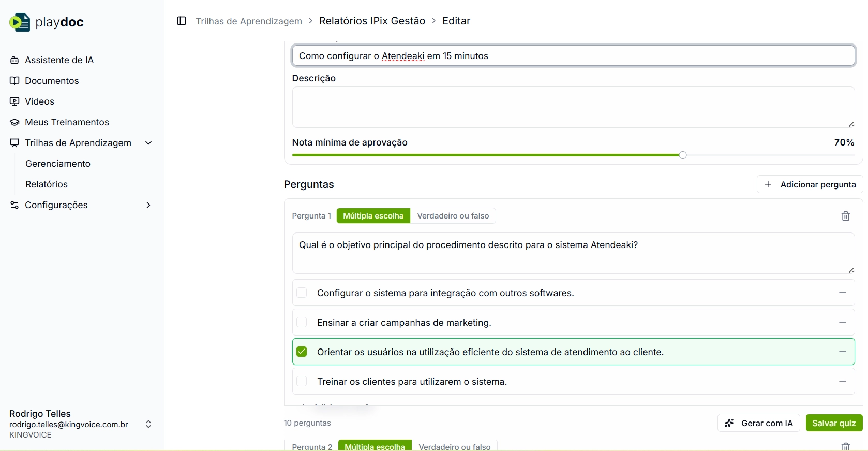Check the 'Configurar o sistema para integração' option

[302, 293]
